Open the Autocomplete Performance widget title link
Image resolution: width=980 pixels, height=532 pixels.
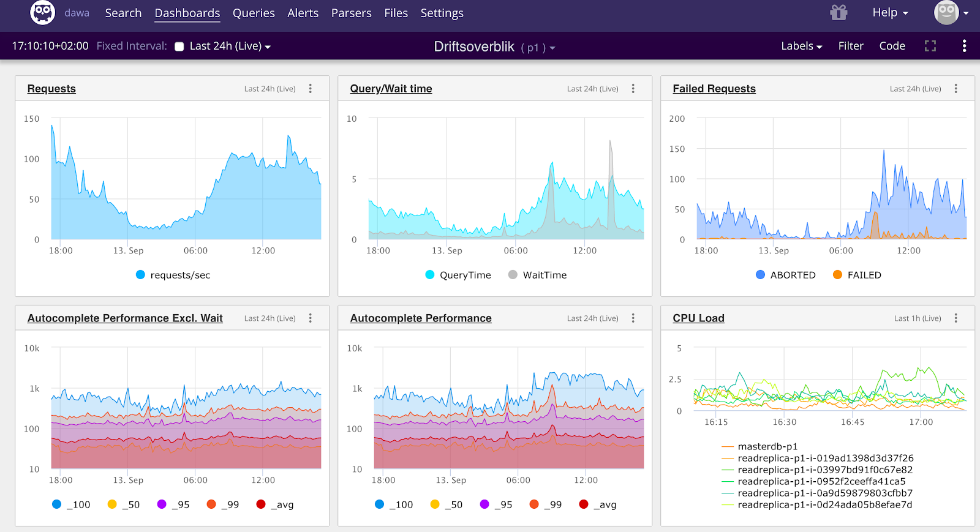pos(421,318)
